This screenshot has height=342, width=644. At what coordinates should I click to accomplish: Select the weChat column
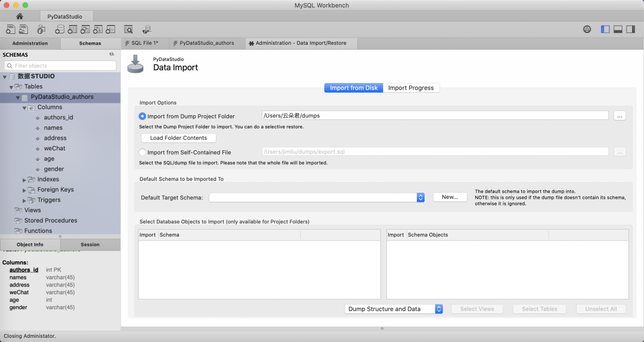point(55,149)
